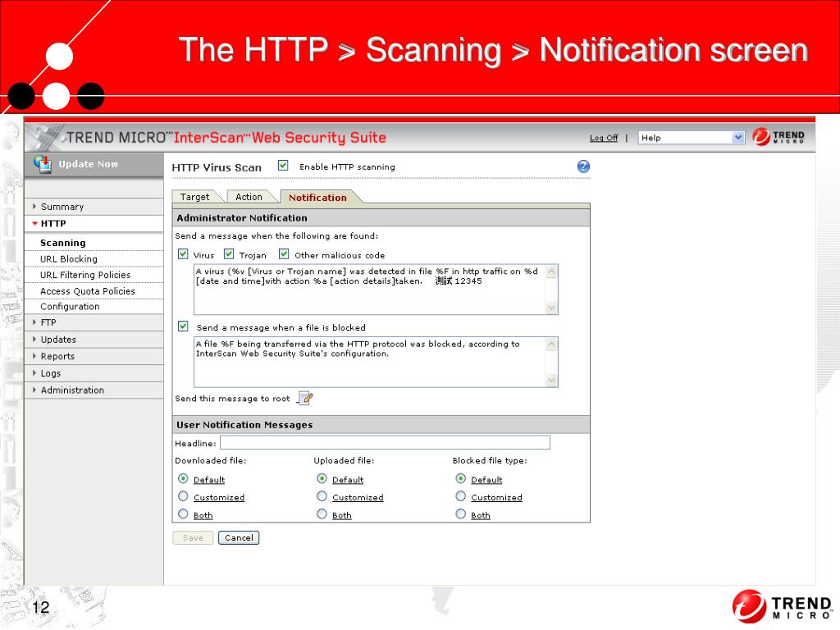Click down arrow of blocked message scrollbar

[551, 381]
